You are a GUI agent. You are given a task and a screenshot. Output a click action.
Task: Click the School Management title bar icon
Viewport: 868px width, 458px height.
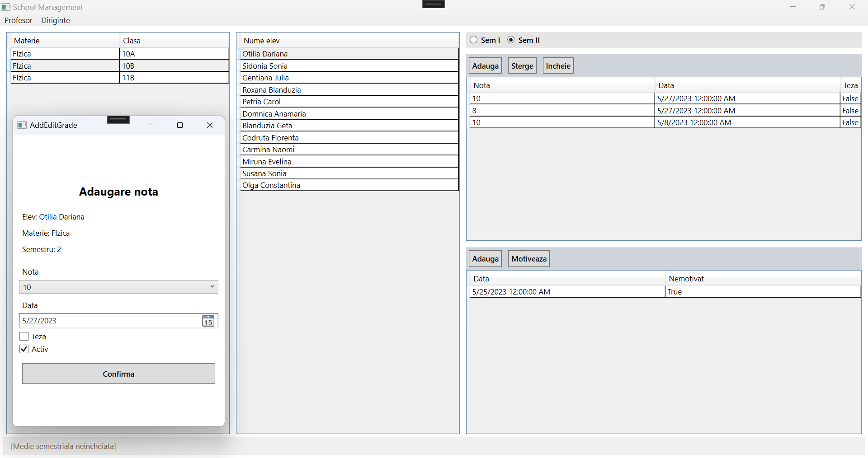[6, 7]
